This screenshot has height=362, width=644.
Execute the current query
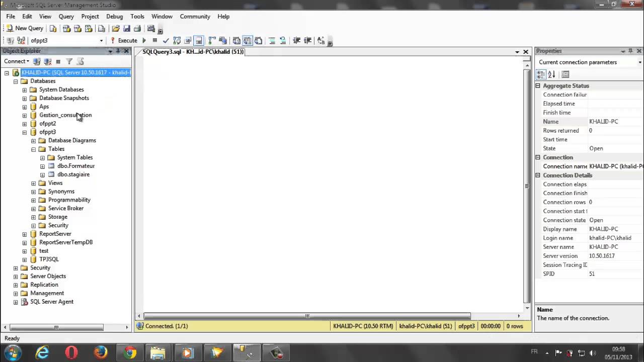coord(124,41)
